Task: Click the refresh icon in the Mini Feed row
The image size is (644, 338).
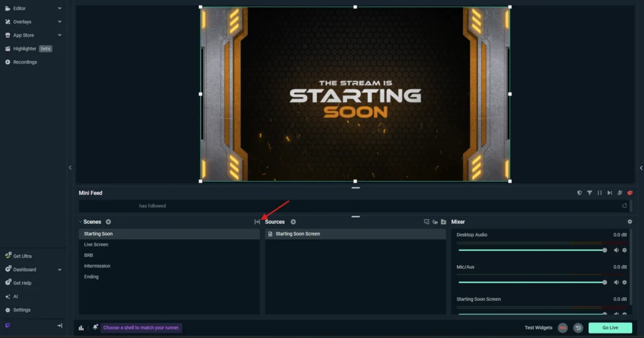Action: click(x=625, y=206)
